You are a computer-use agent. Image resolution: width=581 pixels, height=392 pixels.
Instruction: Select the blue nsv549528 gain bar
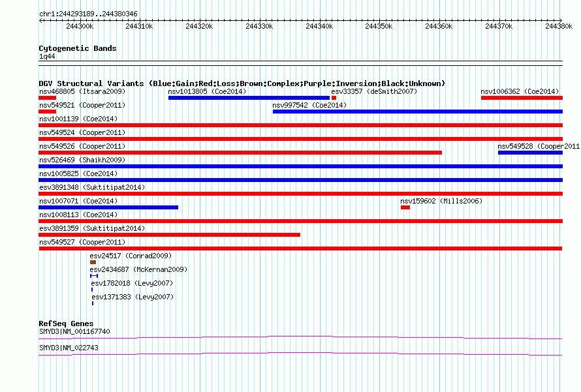pyautogui.click(x=530, y=153)
